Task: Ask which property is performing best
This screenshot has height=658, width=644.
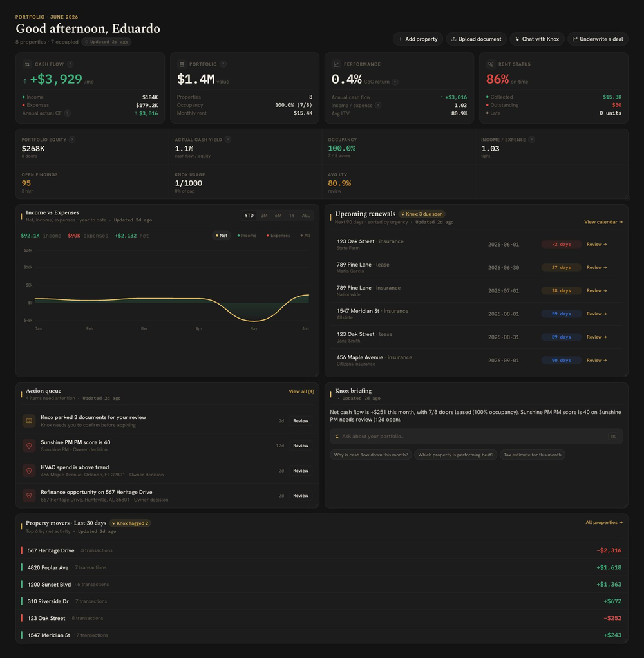Action: click(455, 455)
